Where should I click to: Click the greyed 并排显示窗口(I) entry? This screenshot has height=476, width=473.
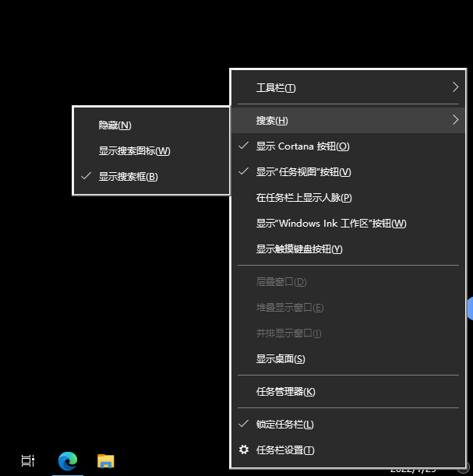[348, 333]
